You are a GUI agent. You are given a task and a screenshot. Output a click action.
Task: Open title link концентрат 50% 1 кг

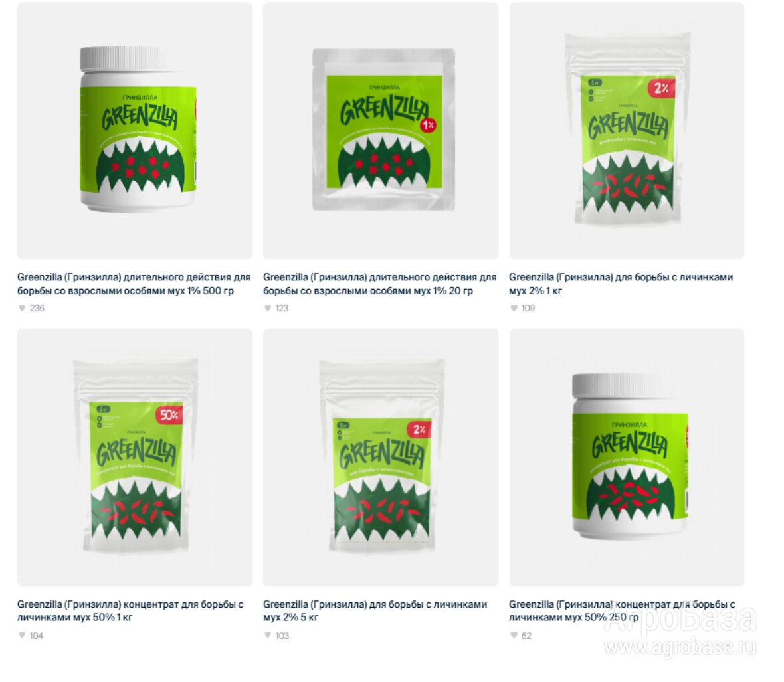click(x=130, y=610)
